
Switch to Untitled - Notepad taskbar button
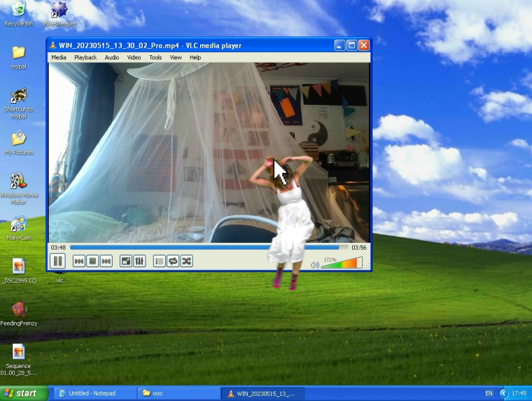tap(95, 393)
